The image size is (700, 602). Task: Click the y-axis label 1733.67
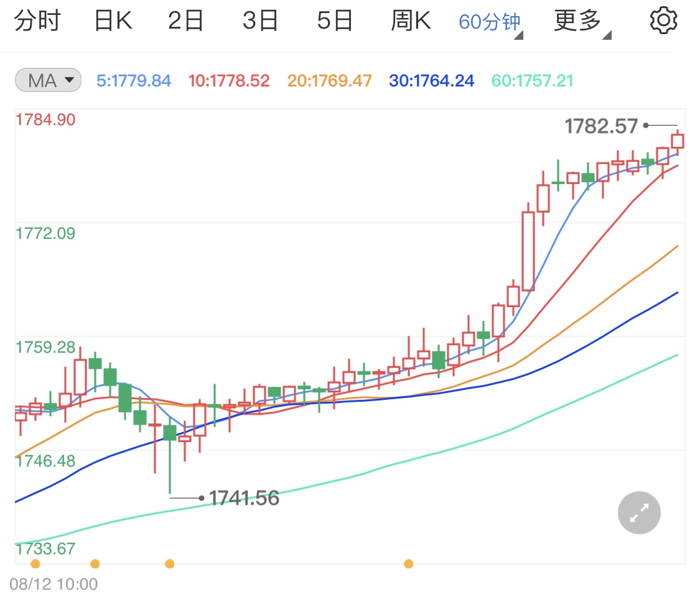[45, 549]
